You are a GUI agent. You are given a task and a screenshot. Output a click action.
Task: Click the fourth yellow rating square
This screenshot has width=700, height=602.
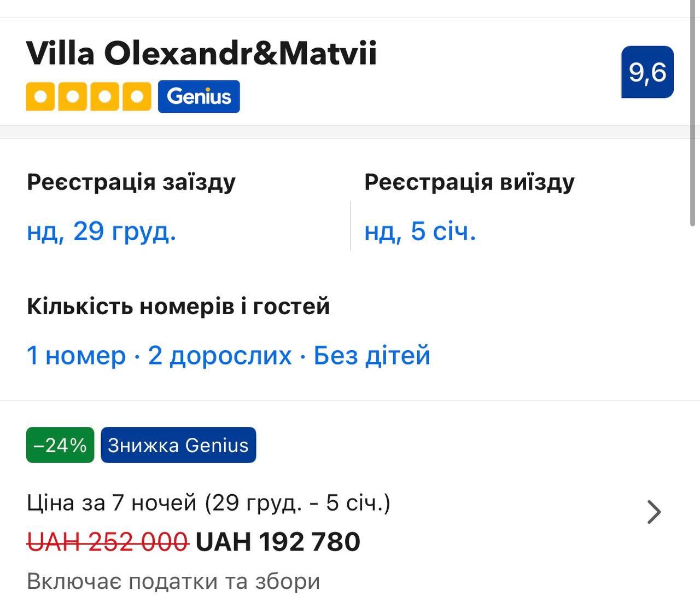pos(137,97)
